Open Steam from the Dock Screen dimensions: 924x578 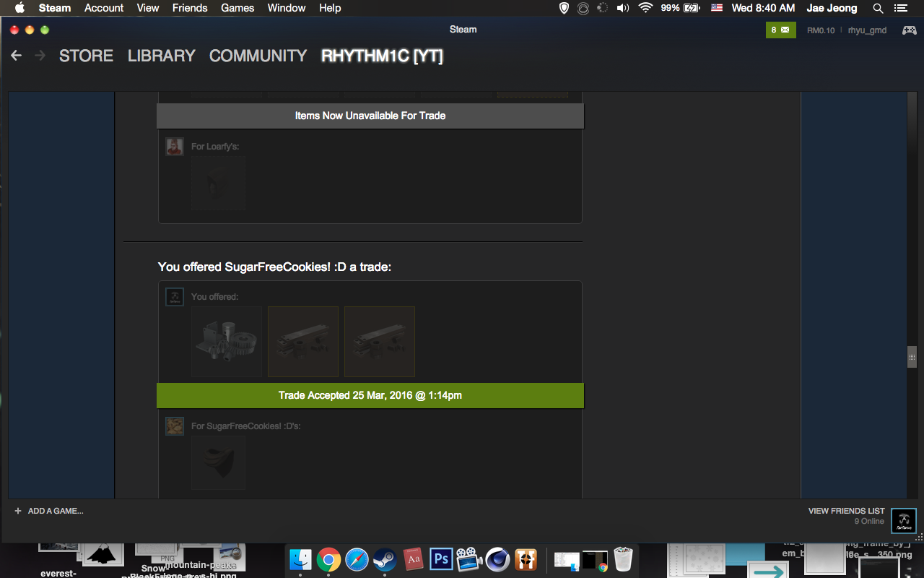(x=384, y=559)
